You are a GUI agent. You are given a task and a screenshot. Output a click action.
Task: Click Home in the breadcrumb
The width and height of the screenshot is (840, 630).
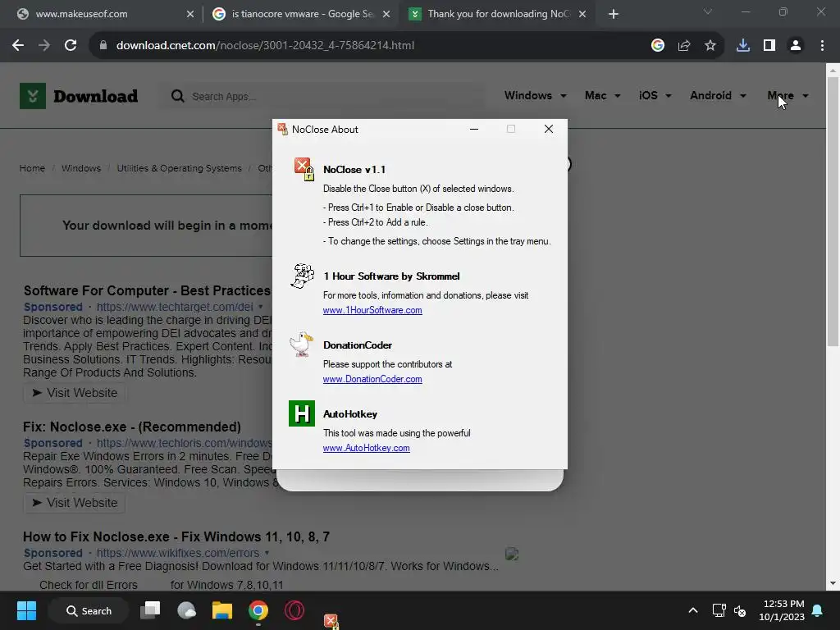(32, 168)
